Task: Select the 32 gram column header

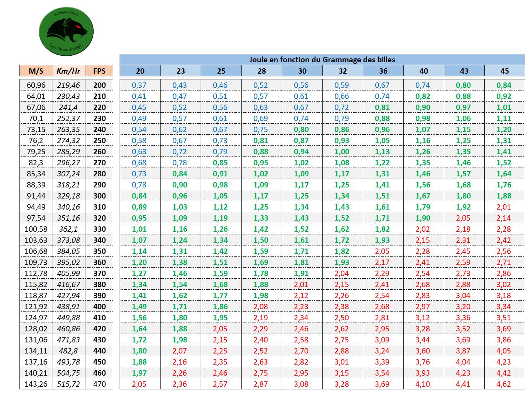Action: click(343, 71)
